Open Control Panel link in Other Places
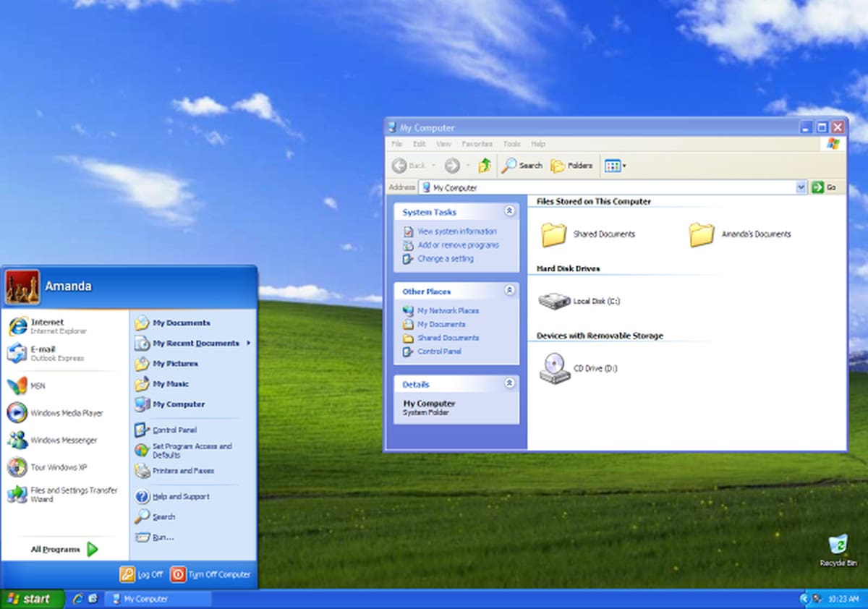868x609 pixels. coord(439,352)
